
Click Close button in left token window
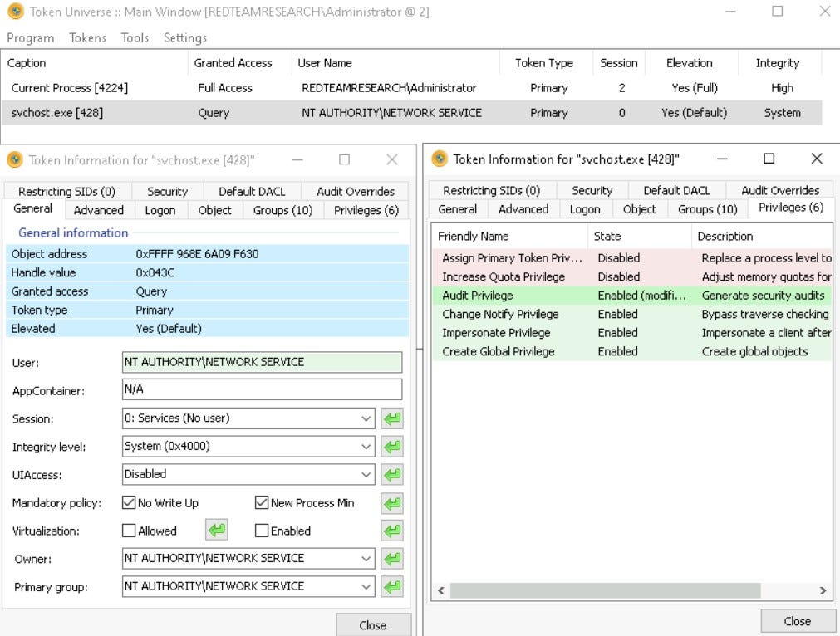tap(373, 624)
